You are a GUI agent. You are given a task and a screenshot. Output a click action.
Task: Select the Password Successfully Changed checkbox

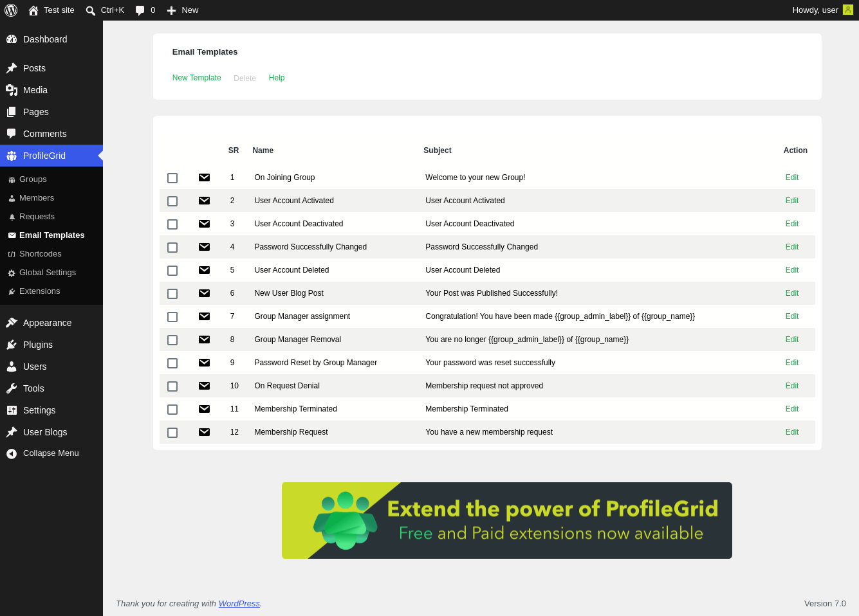pos(172,248)
